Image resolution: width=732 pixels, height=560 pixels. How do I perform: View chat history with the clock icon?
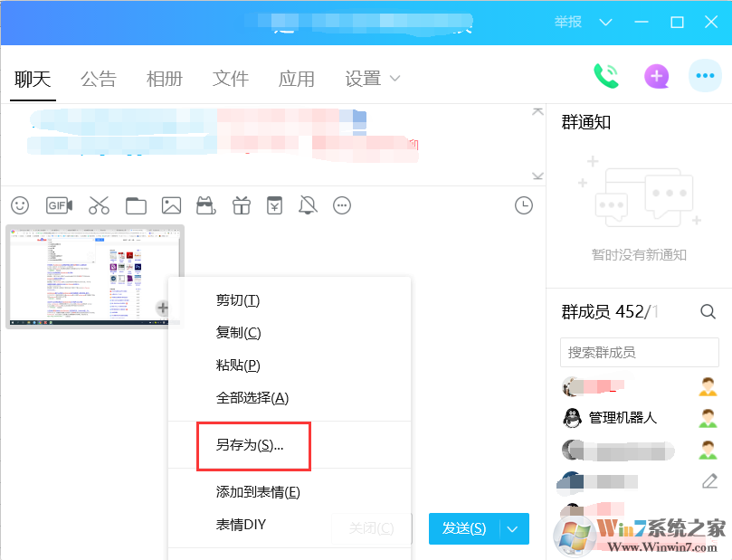(523, 205)
